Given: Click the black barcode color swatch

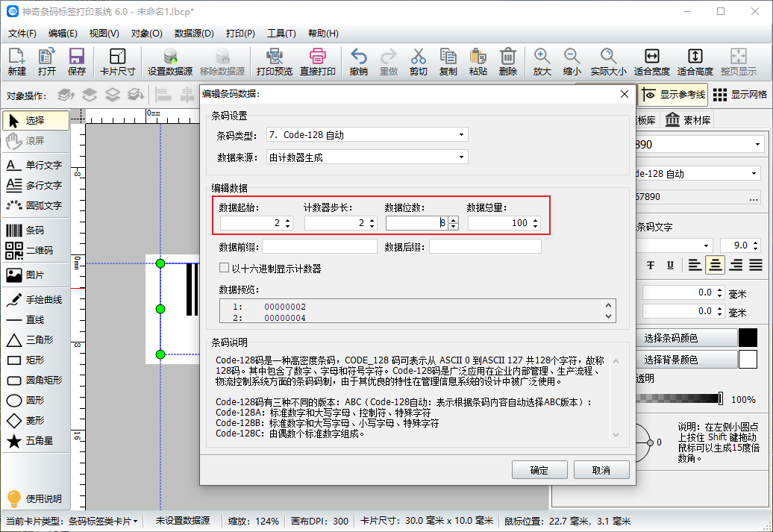Looking at the screenshot, I should (748, 338).
